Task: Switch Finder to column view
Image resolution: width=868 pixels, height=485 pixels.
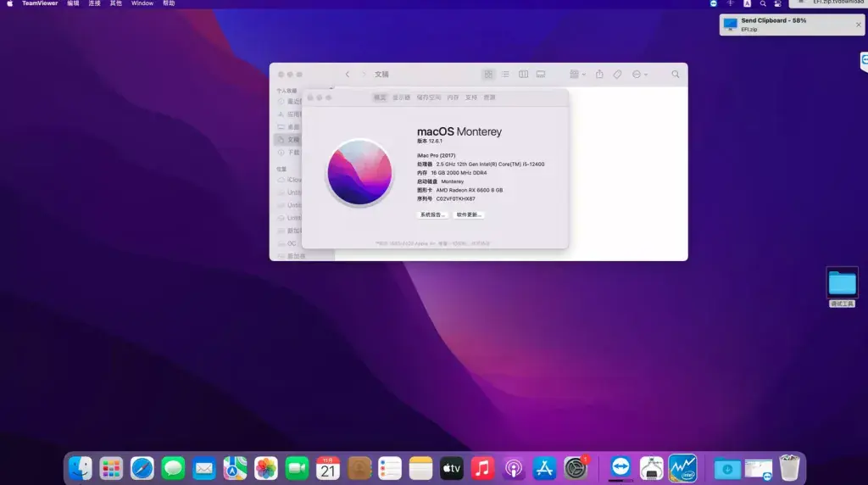Action: point(523,74)
